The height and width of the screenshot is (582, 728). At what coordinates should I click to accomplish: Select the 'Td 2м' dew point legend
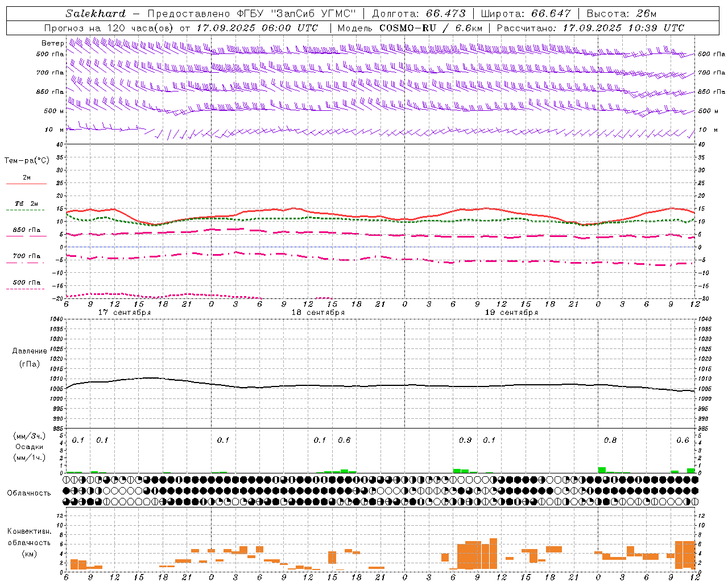(27, 203)
